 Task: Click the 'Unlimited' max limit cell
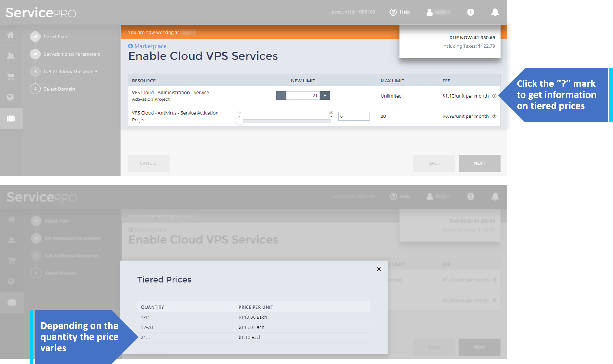(391, 96)
